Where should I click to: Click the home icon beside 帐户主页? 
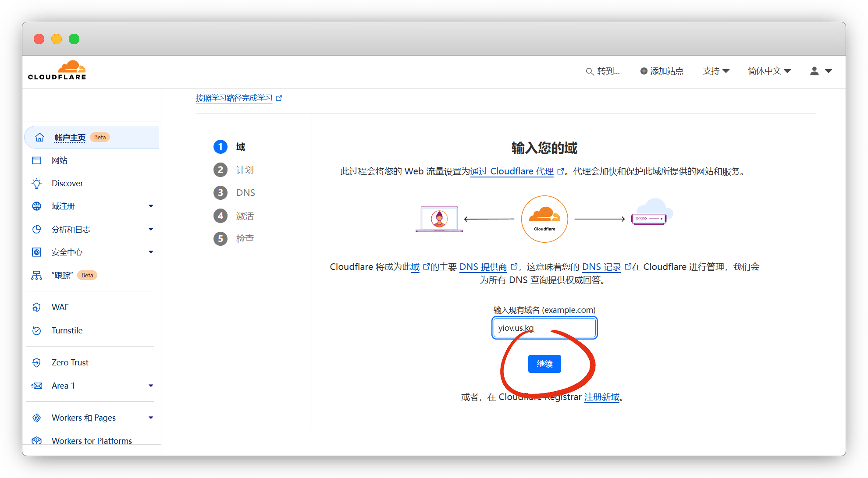click(39, 137)
